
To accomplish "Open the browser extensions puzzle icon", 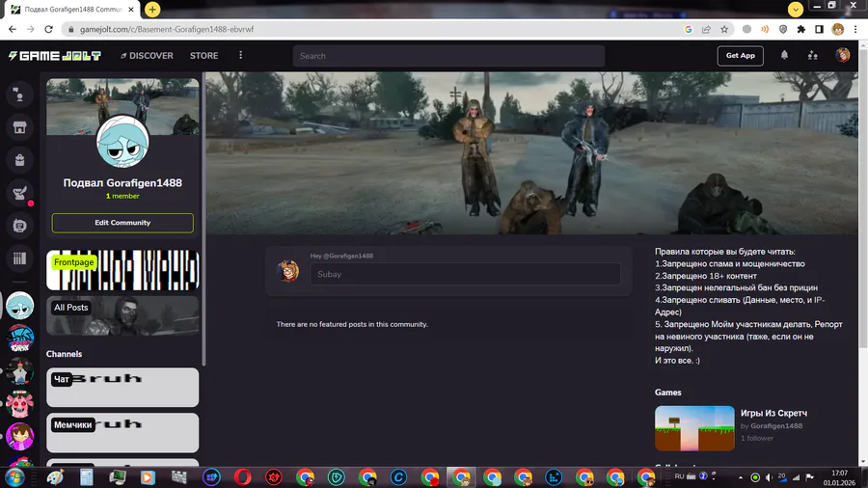I will (801, 29).
